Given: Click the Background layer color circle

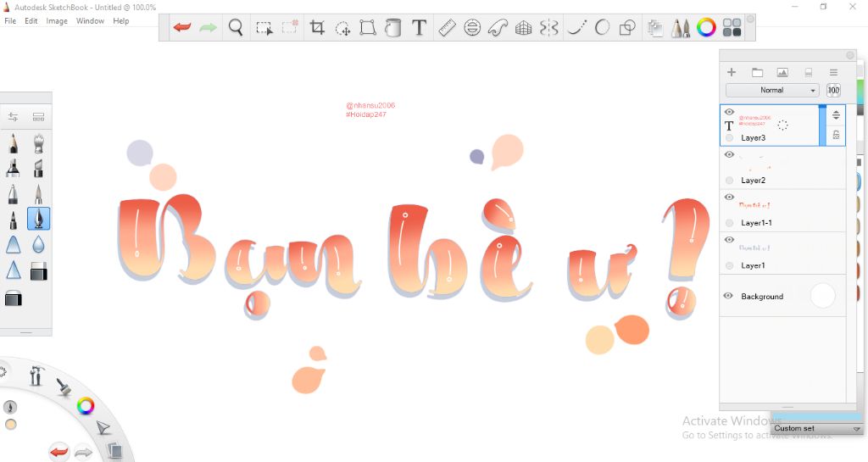Looking at the screenshot, I should tap(822, 296).
